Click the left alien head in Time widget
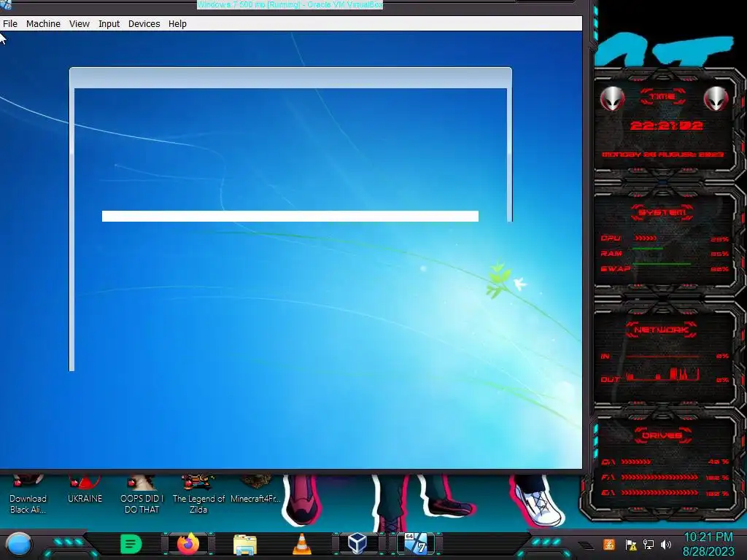 click(x=612, y=98)
